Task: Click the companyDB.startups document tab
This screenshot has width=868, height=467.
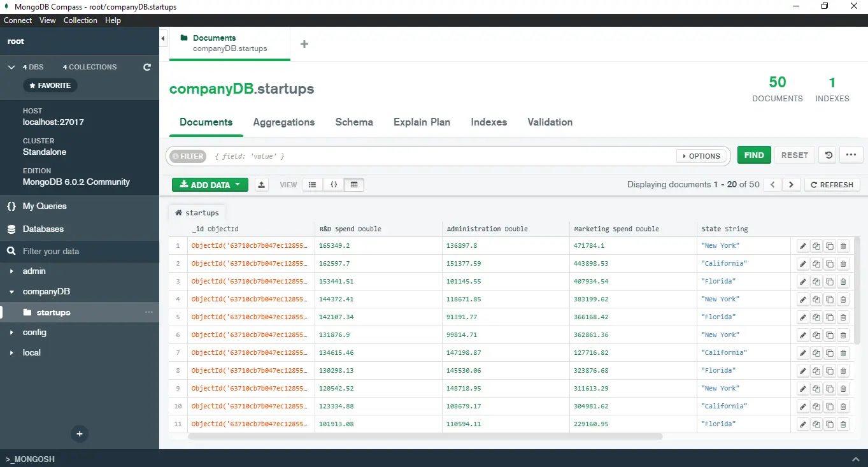Action: click(230, 43)
